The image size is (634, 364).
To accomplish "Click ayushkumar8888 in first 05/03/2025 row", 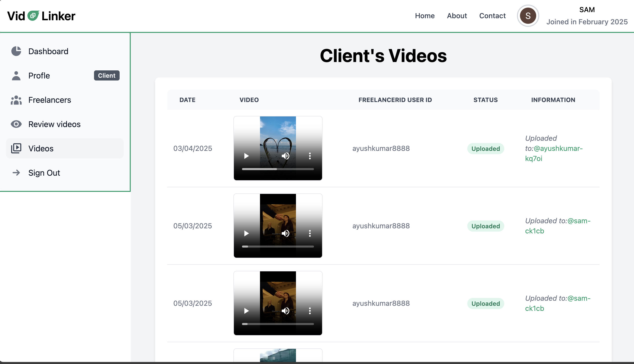I will (381, 226).
